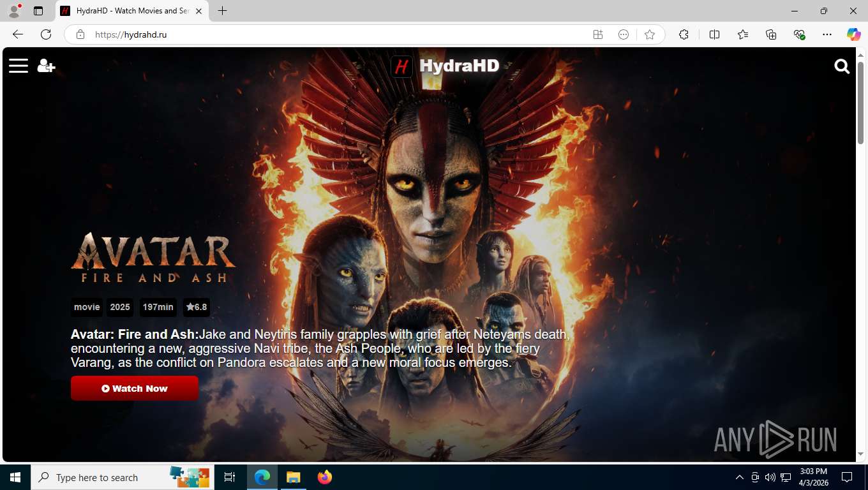Screen dimensions: 868x490
Task: Click the feedback smiley icon in the address bar
Action: [x=624, y=34]
